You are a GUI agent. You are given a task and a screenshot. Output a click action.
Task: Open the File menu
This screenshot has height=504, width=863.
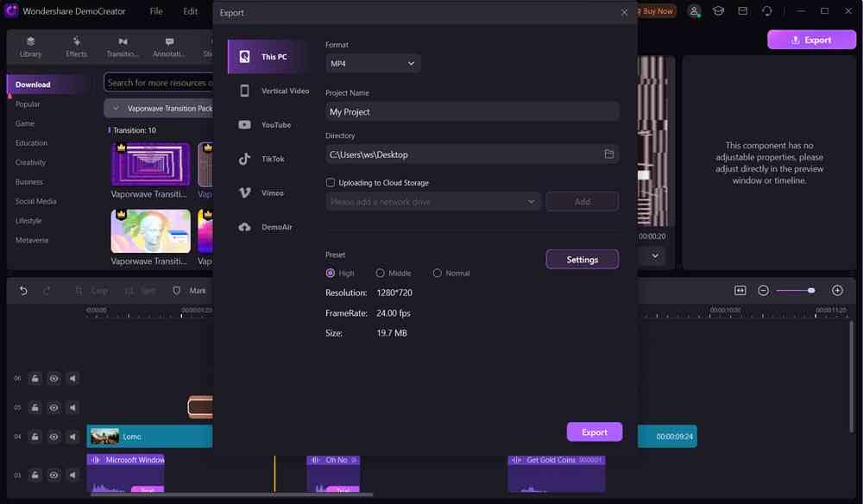pos(156,11)
